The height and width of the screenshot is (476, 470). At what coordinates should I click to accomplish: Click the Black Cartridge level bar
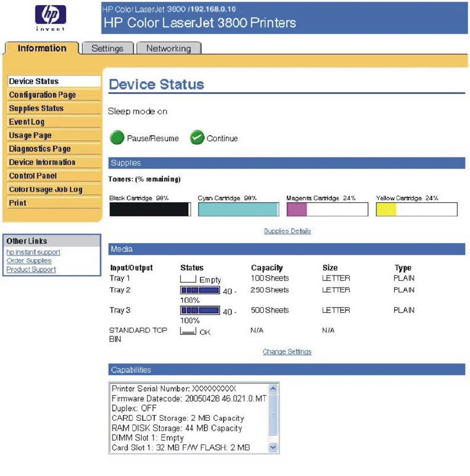tap(150, 209)
